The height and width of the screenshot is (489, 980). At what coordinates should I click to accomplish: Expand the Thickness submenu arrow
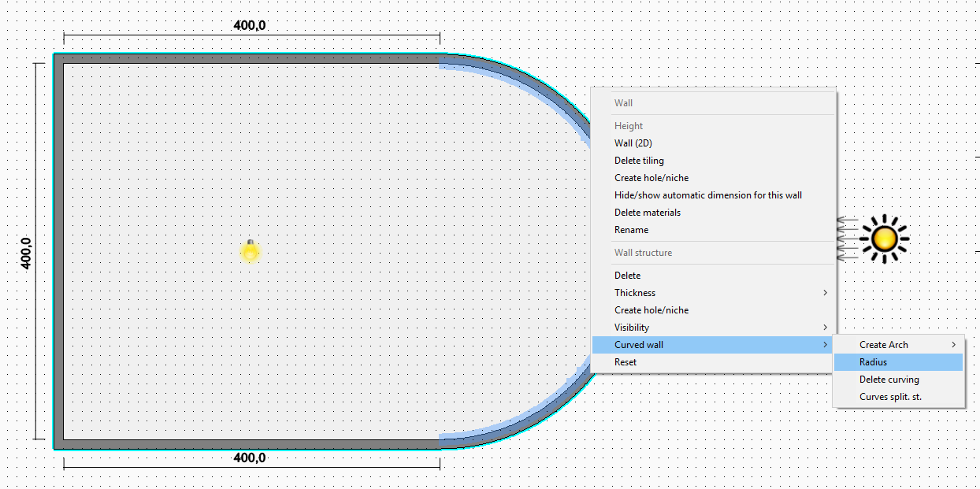(825, 293)
